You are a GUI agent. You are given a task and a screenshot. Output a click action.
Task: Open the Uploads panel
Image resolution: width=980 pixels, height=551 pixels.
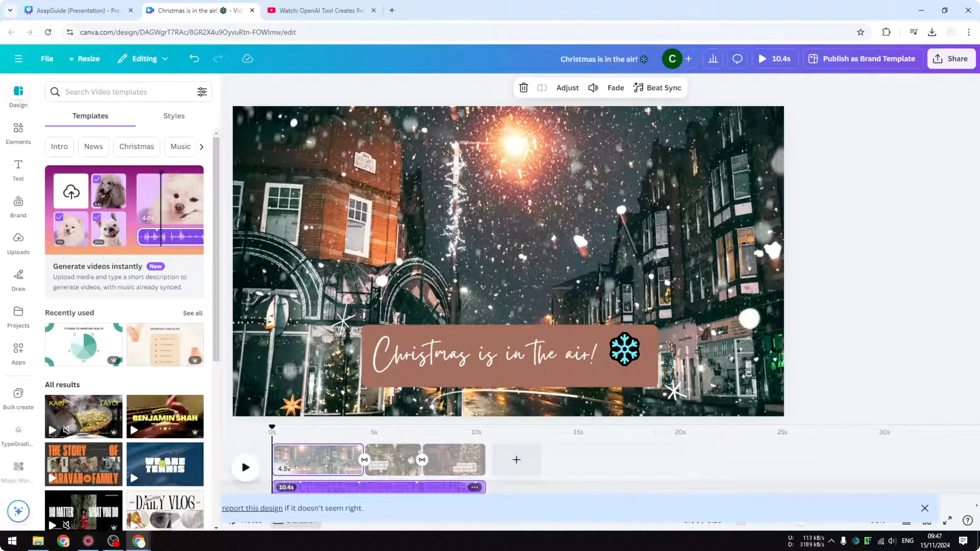pyautogui.click(x=18, y=243)
